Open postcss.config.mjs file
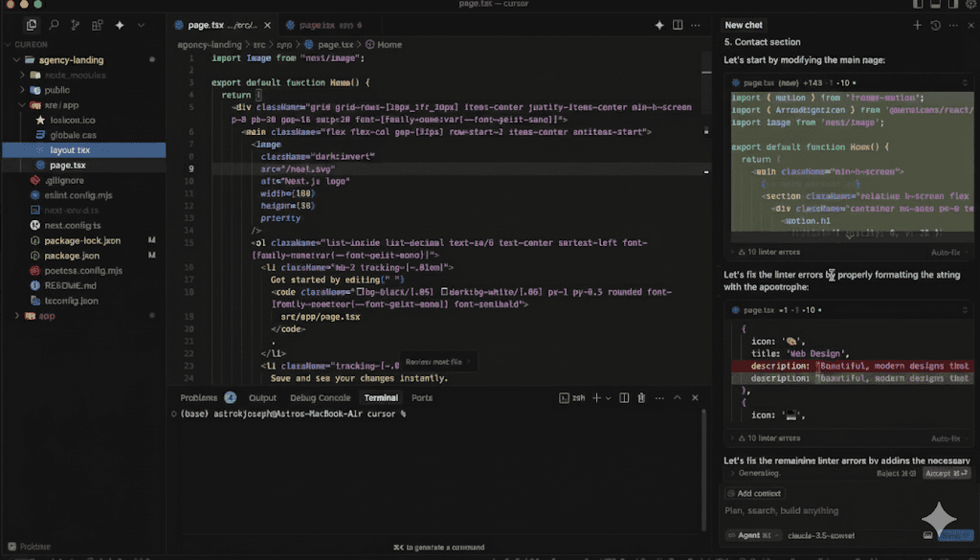Viewport: 980px width, 560px height. click(83, 271)
